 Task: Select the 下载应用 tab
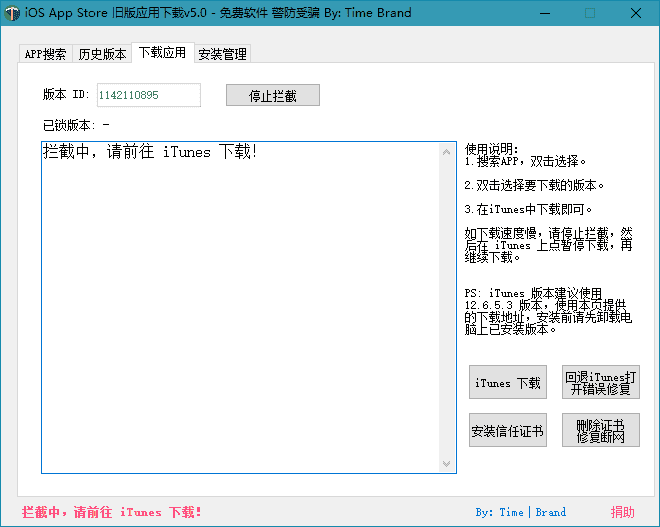[162, 53]
